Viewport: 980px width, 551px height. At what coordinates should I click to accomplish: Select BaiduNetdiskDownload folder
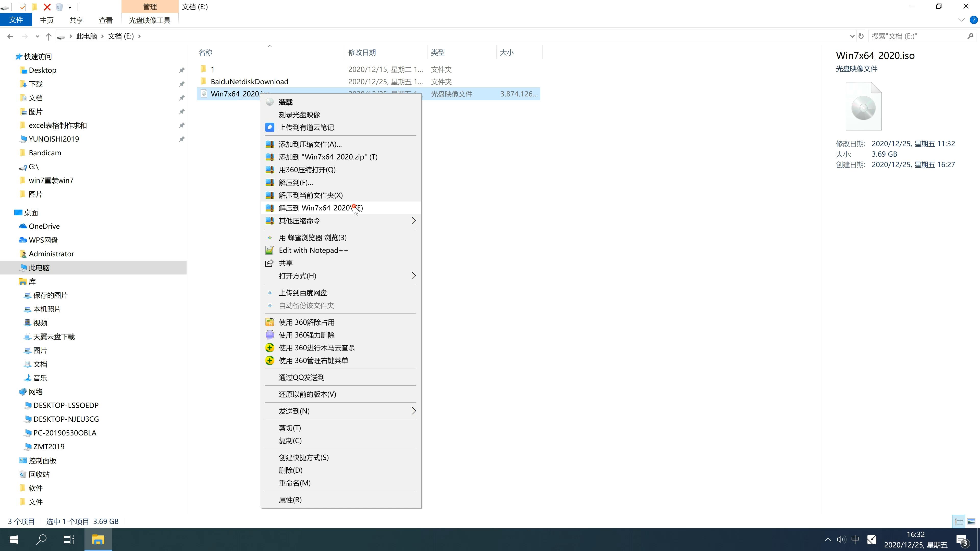[x=249, y=81]
